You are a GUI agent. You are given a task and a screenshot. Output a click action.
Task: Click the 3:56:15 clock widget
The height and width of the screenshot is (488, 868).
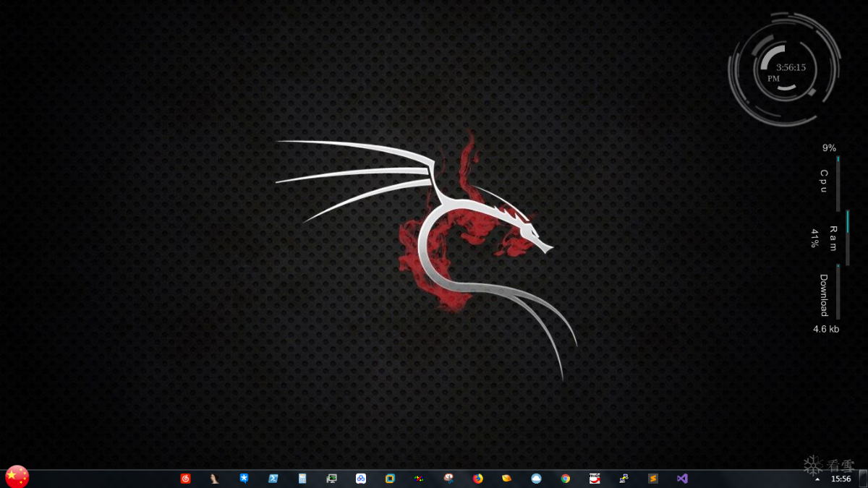(785, 69)
